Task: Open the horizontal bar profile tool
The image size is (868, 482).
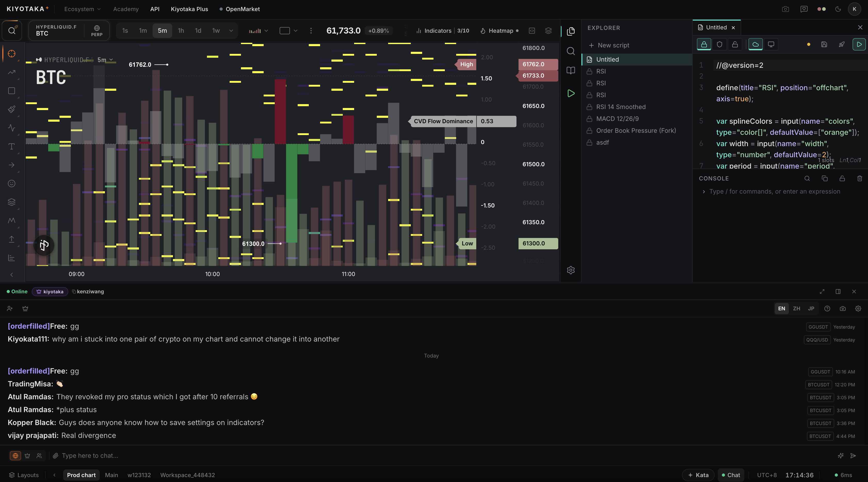Action: pos(11,258)
